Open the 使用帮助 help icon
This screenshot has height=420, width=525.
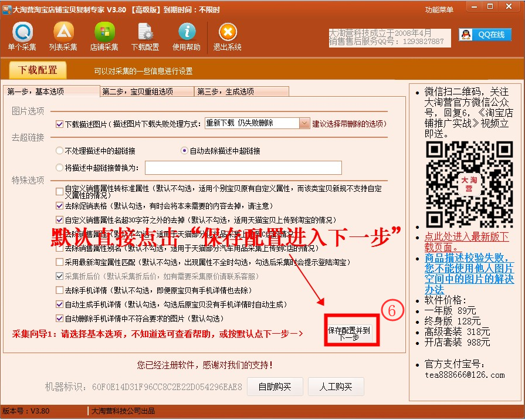point(186,36)
